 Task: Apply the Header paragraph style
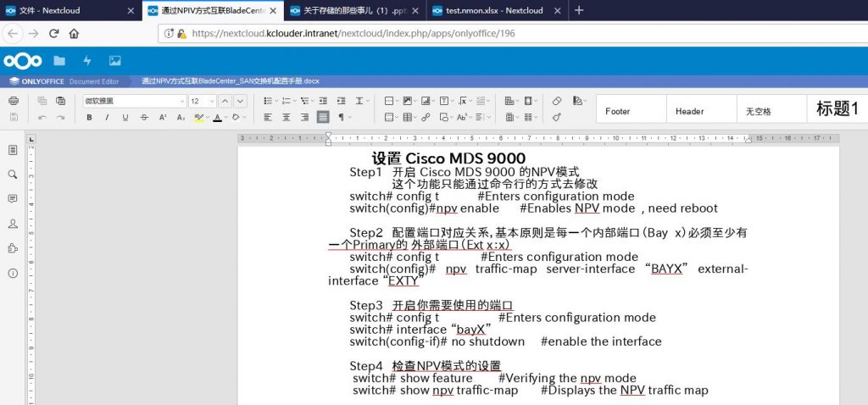point(701,108)
